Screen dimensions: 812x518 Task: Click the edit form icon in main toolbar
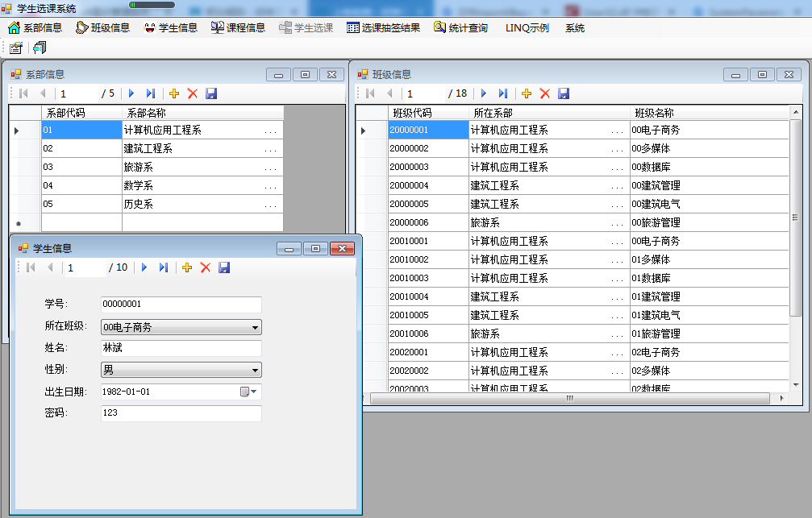click(16, 48)
